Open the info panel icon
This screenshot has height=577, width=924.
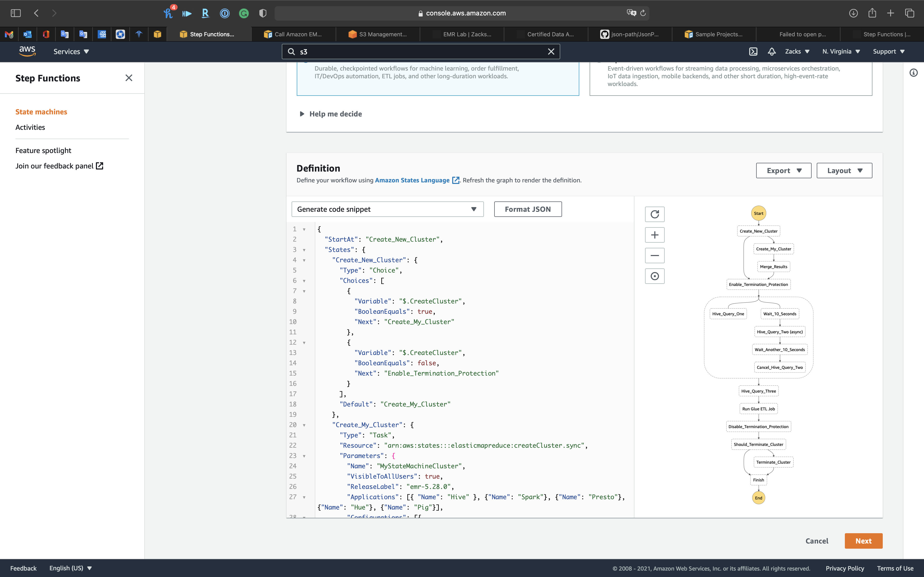pos(913,72)
